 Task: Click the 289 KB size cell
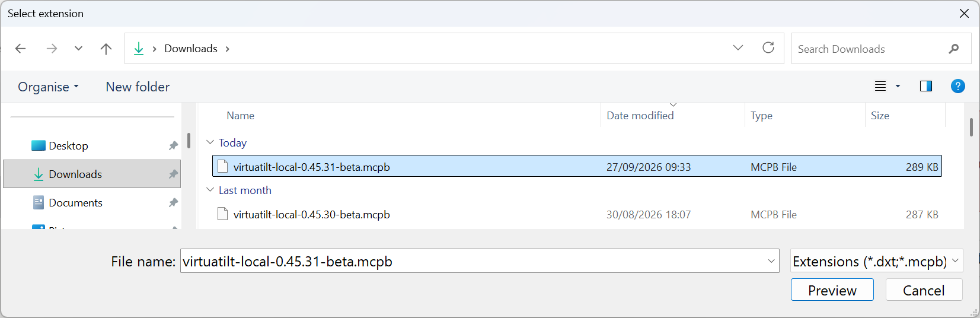[922, 167]
